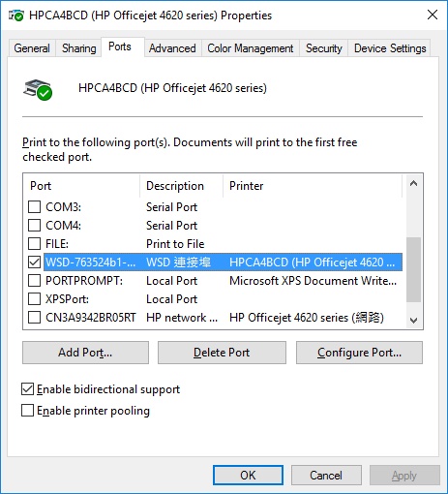Switch to the Security tab
This screenshot has width=448, height=494.
click(323, 48)
